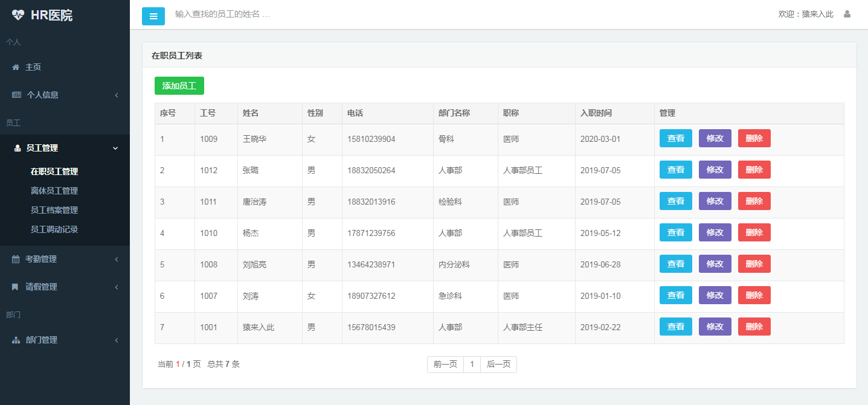This screenshot has height=405, width=868.
Task: Click the calendar icon beside 考勤管理
Action: (16, 259)
